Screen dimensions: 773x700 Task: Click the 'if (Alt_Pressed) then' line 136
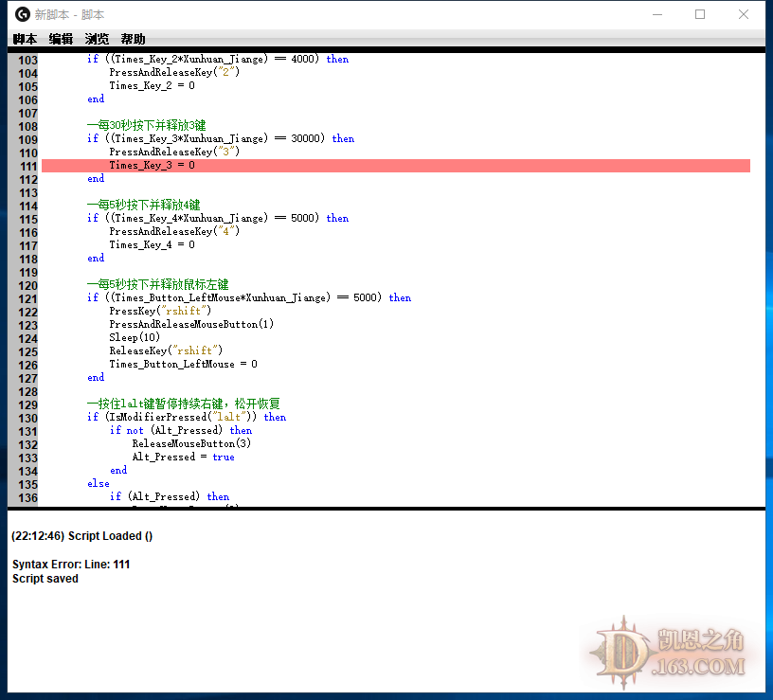pyautogui.click(x=169, y=496)
